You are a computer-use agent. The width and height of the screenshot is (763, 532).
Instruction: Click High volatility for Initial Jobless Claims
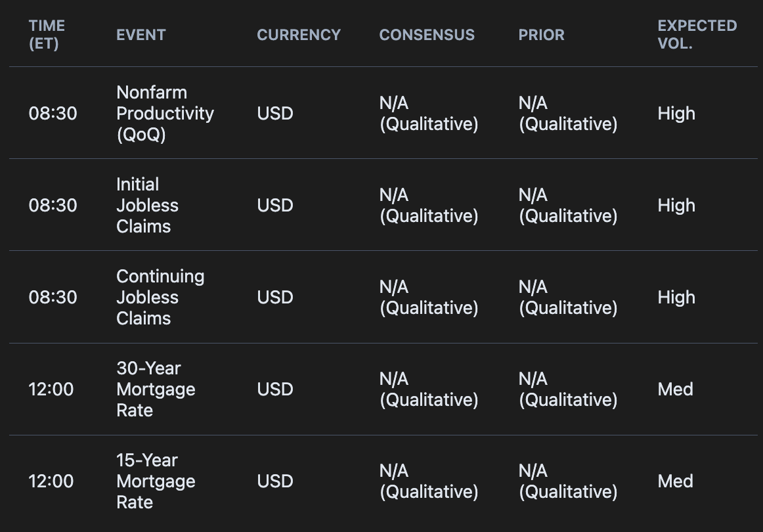point(676,205)
